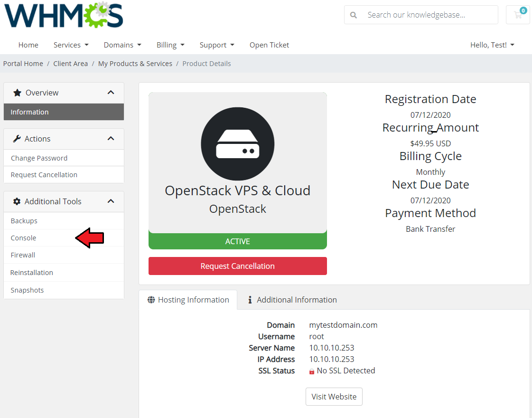Click the Request Cancellation button
This screenshot has height=418, width=532.
[237, 266]
